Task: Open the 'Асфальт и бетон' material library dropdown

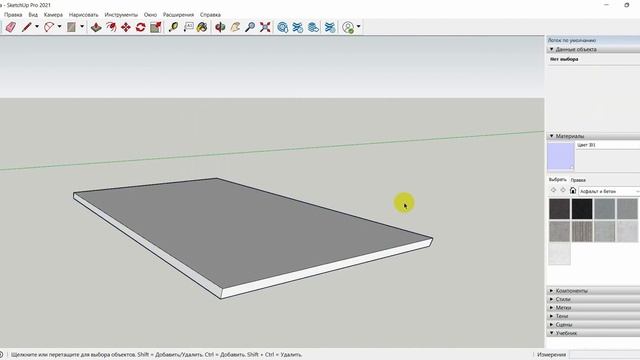Action: pos(609,191)
